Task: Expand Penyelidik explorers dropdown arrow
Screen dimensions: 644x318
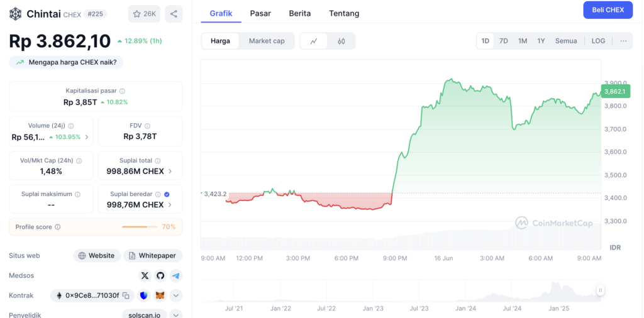Action: tap(176, 315)
